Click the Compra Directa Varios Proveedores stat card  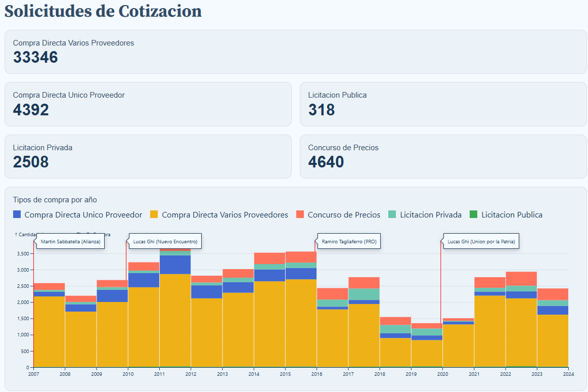click(x=295, y=52)
